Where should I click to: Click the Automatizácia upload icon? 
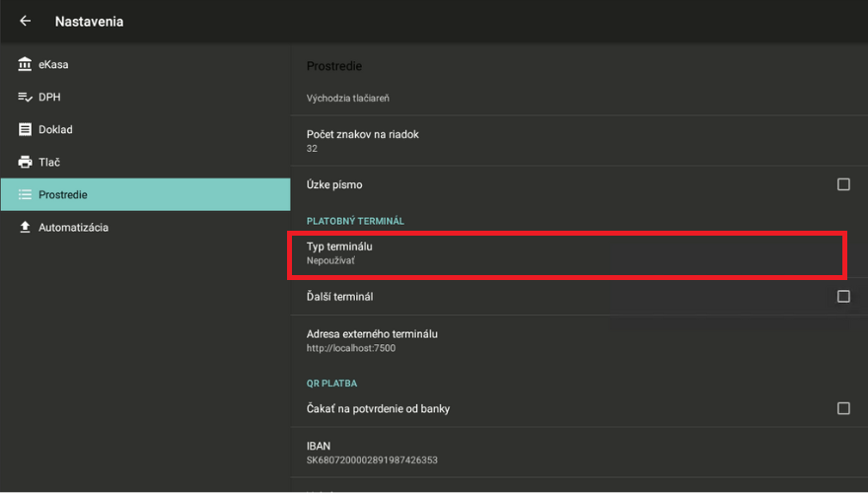point(25,227)
